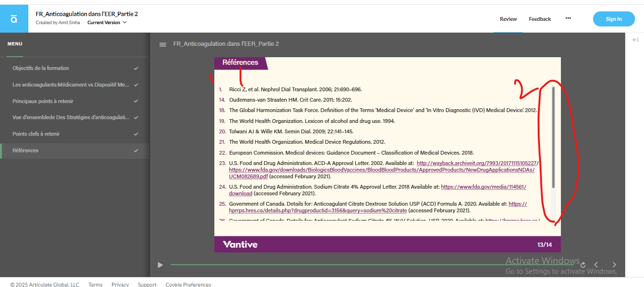
Task: Collapse the right side panel arrow icon
Action: (635, 40)
